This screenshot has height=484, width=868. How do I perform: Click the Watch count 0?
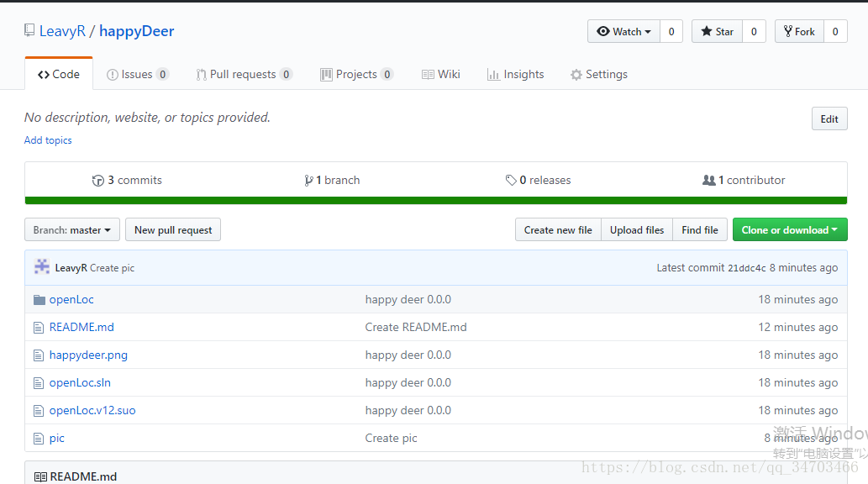[671, 32]
